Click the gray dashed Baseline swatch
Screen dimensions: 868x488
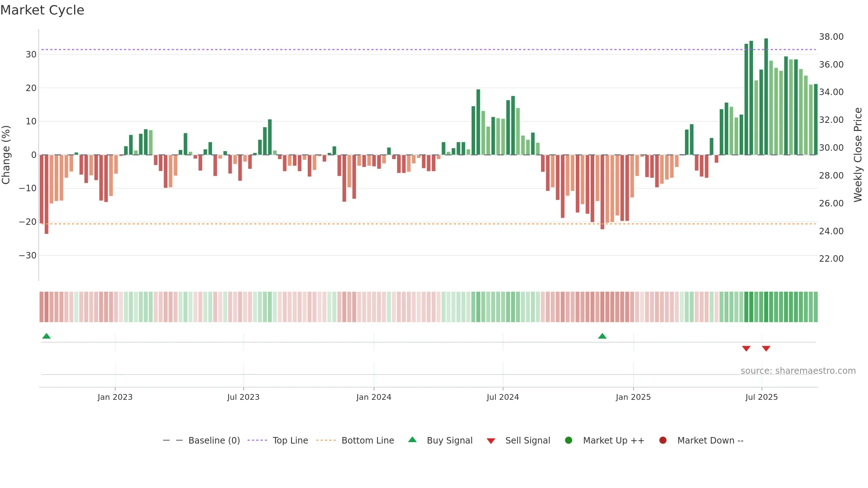pyautogui.click(x=173, y=440)
